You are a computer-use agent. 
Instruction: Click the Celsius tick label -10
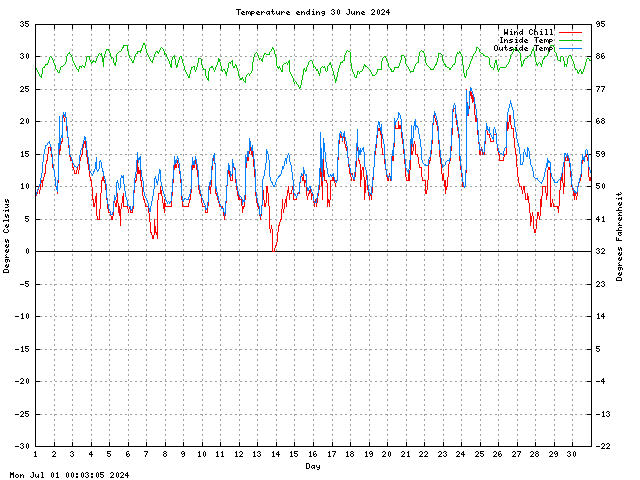click(22, 316)
